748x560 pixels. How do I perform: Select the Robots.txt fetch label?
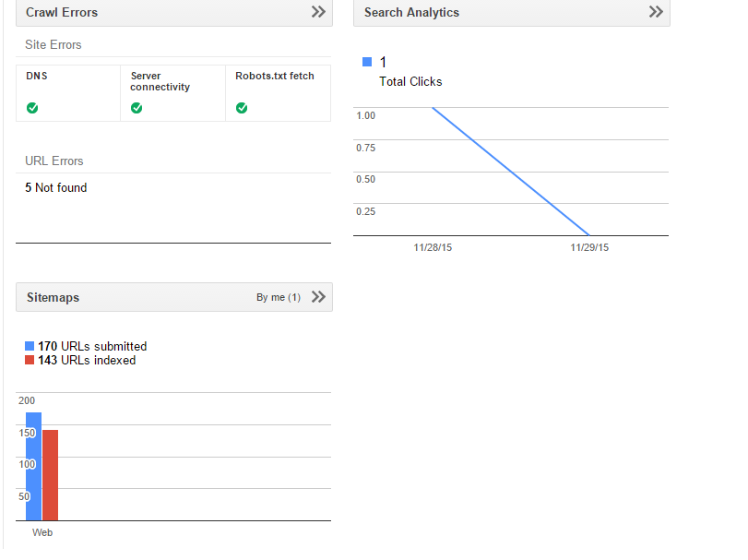pos(275,76)
